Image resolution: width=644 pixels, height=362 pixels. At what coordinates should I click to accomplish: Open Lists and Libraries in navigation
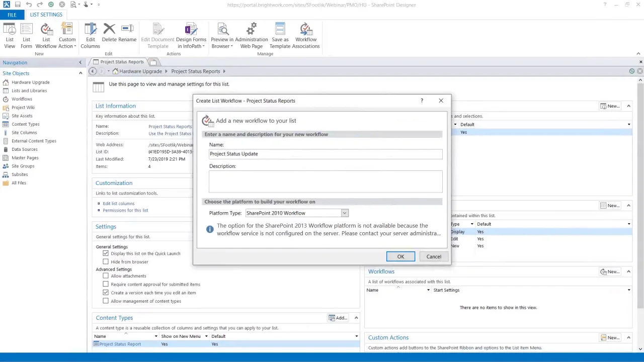pyautogui.click(x=29, y=90)
